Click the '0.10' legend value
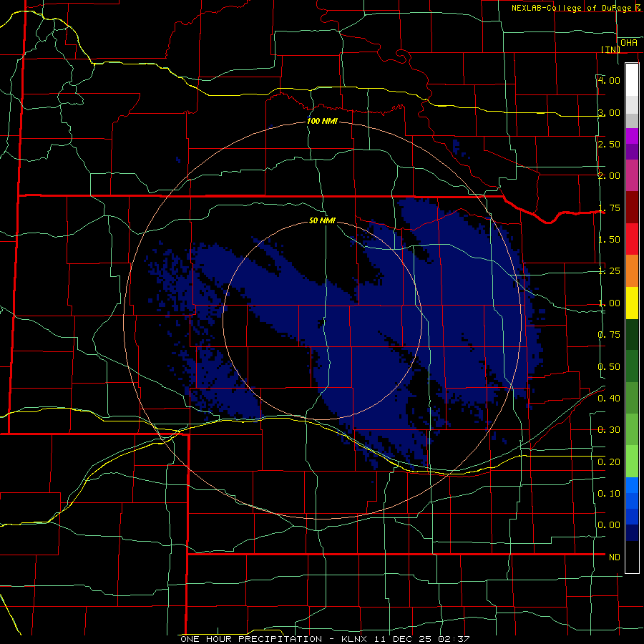644x644 pixels. point(609,494)
